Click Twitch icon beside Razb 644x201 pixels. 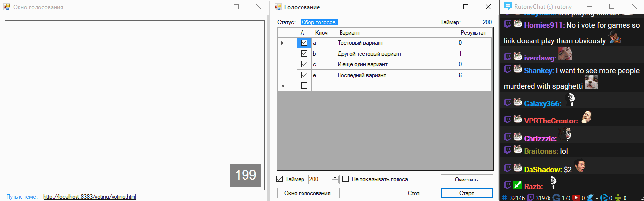click(508, 185)
